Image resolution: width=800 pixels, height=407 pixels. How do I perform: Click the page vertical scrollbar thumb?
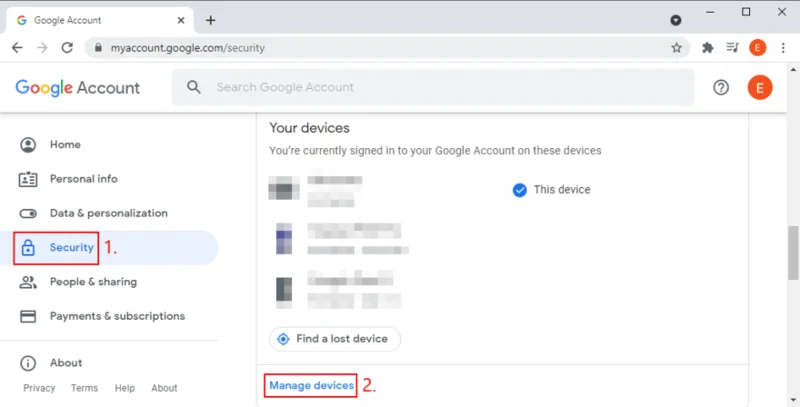click(793, 252)
